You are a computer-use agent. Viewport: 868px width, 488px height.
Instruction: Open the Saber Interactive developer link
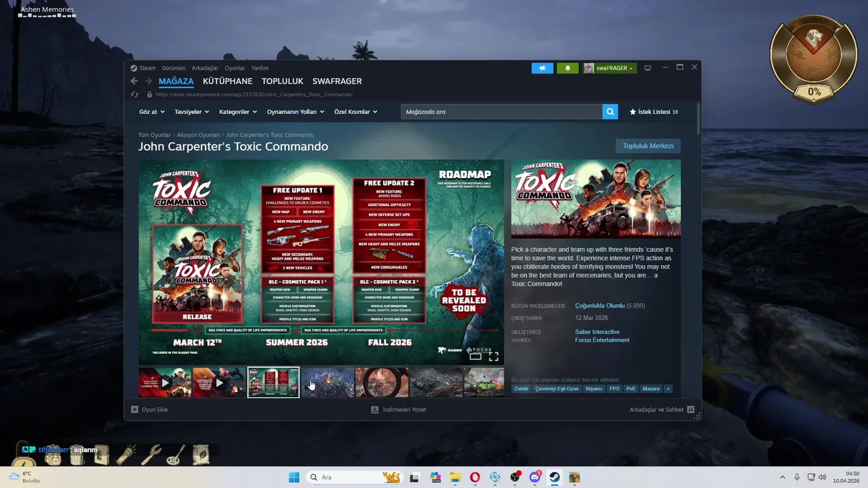597,332
